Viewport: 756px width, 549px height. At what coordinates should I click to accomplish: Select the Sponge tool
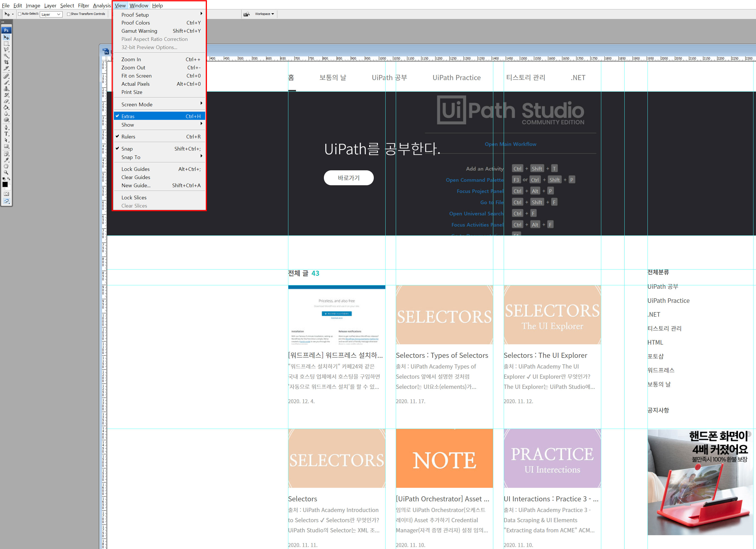click(x=6, y=120)
